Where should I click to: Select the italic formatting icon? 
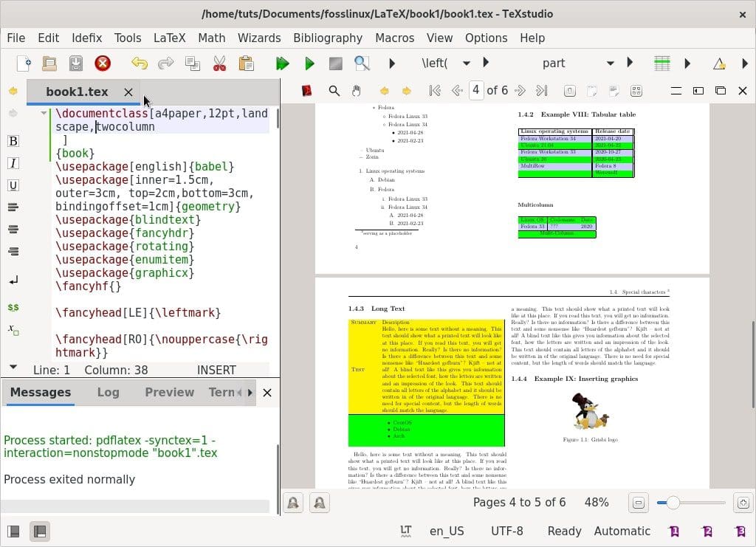click(x=13, y=163)
